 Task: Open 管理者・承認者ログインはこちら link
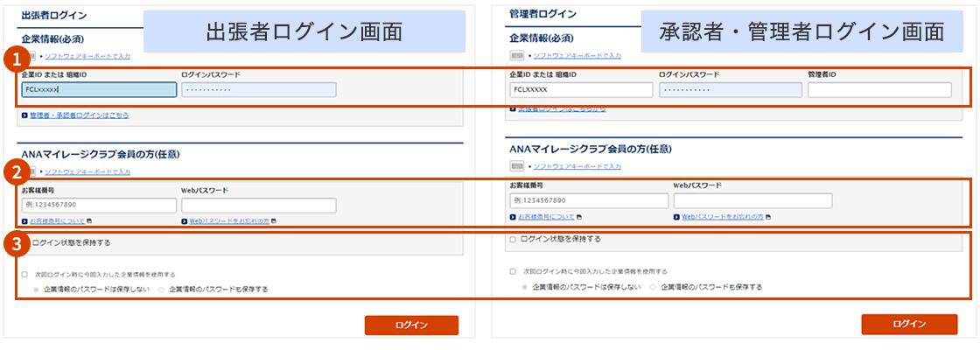point(79,115)
